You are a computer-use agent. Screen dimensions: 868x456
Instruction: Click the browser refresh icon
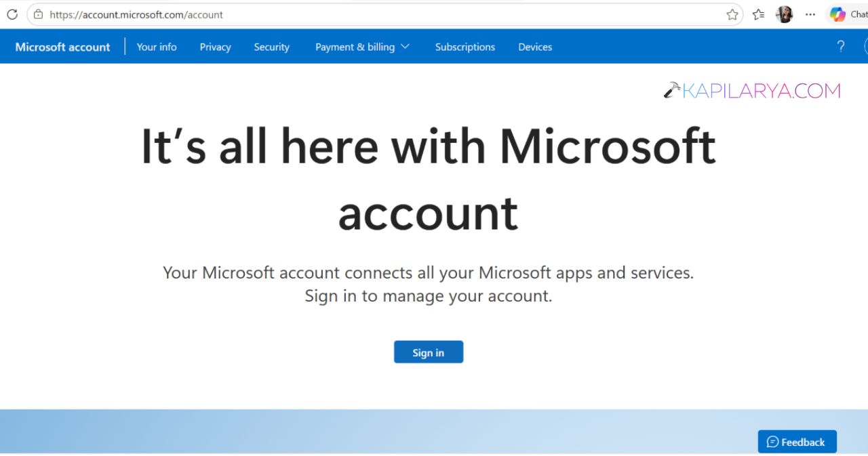click(x=12, y=14)
